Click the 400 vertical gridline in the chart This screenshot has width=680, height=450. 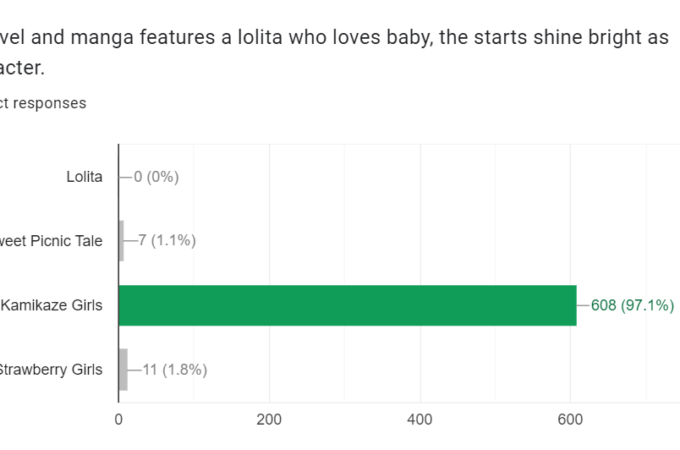[x=420, y=210]
